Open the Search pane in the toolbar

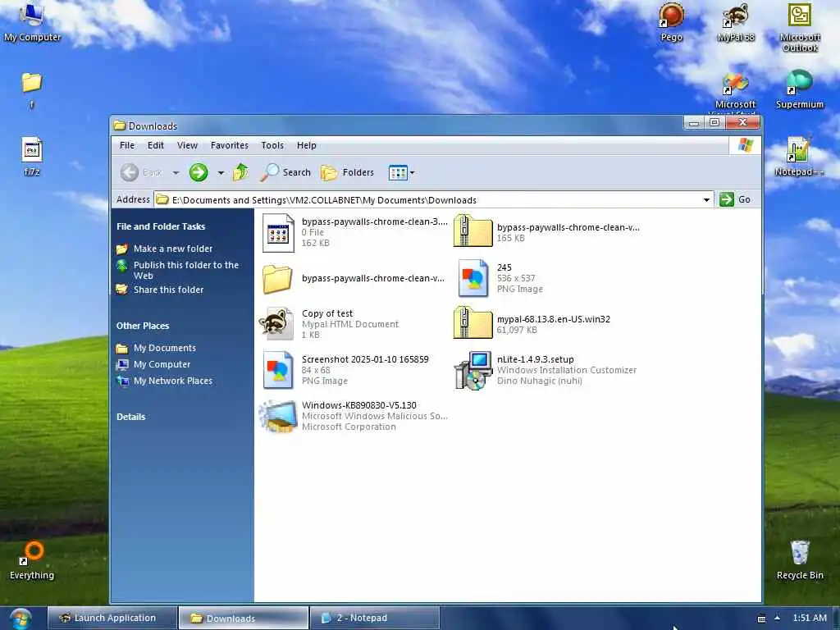[x=285, y=172]
